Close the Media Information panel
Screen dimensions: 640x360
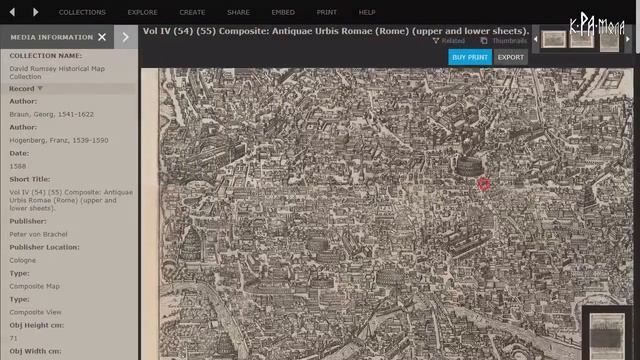tap(102, 37)
